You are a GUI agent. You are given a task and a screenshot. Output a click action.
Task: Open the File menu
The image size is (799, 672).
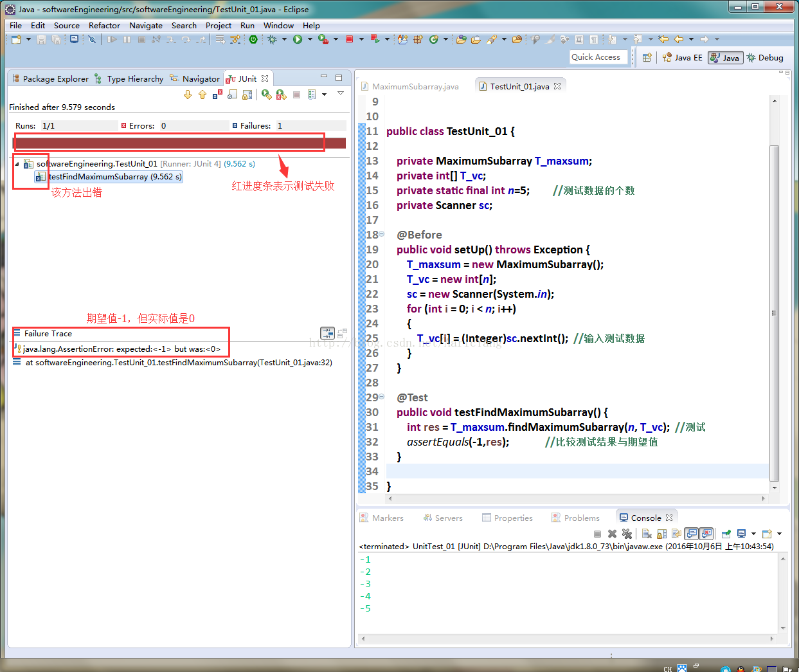[15, 25]
